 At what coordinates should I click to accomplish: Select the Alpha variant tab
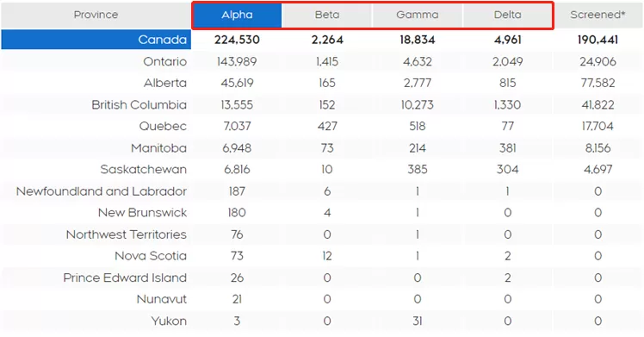tap(237, 16)
